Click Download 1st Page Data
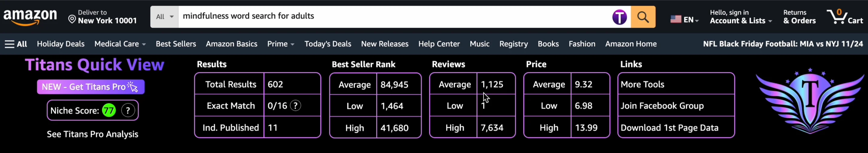 (669, 128)
